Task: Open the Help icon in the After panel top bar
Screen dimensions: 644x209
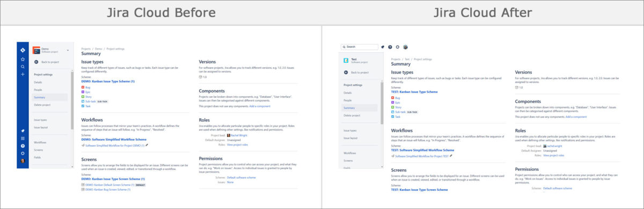Action: (390, 47)
